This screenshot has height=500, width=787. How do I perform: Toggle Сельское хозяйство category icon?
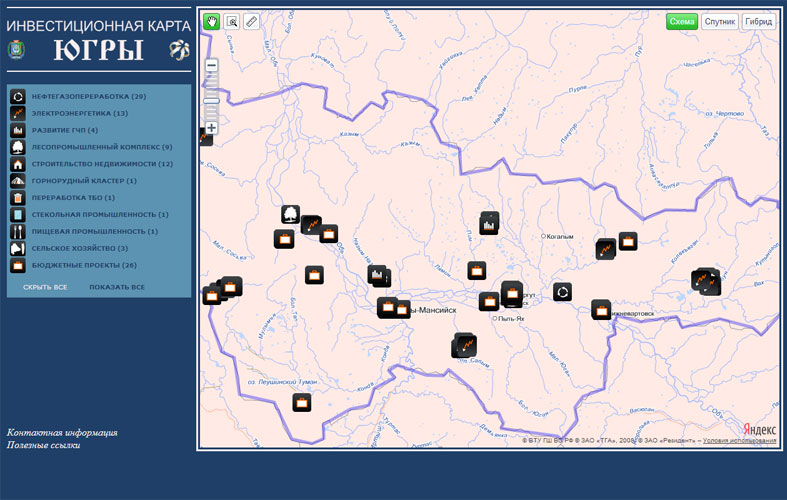click(18, 248)
